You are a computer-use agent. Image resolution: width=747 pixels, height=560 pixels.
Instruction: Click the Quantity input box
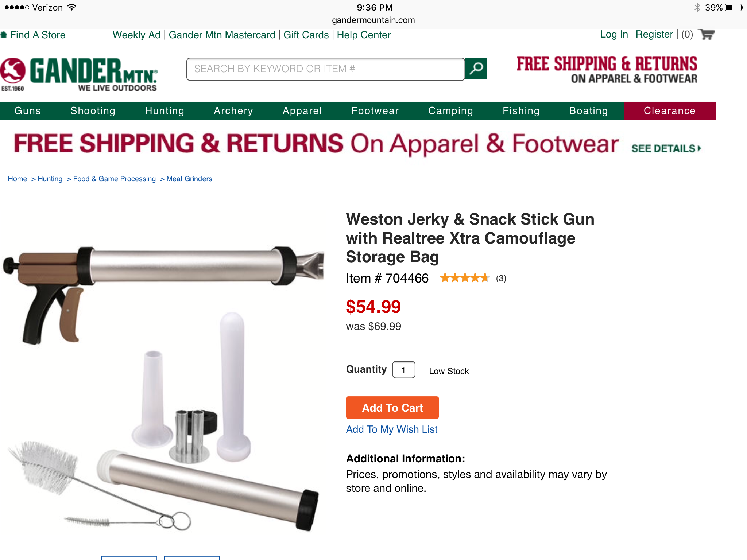tap(403, 370)
